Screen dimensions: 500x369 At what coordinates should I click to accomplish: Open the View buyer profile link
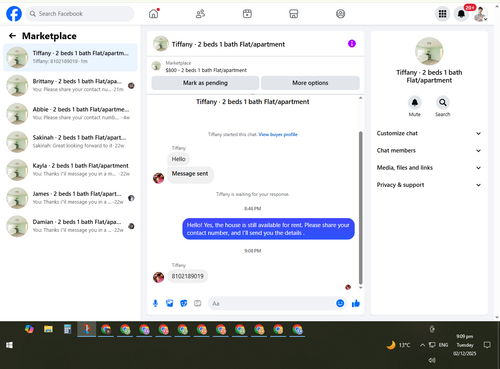[278, 134]
